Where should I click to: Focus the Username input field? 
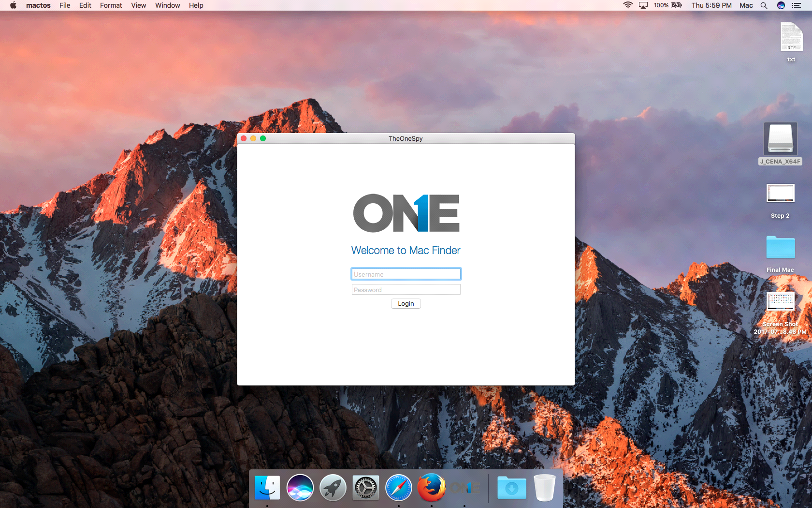406,274
